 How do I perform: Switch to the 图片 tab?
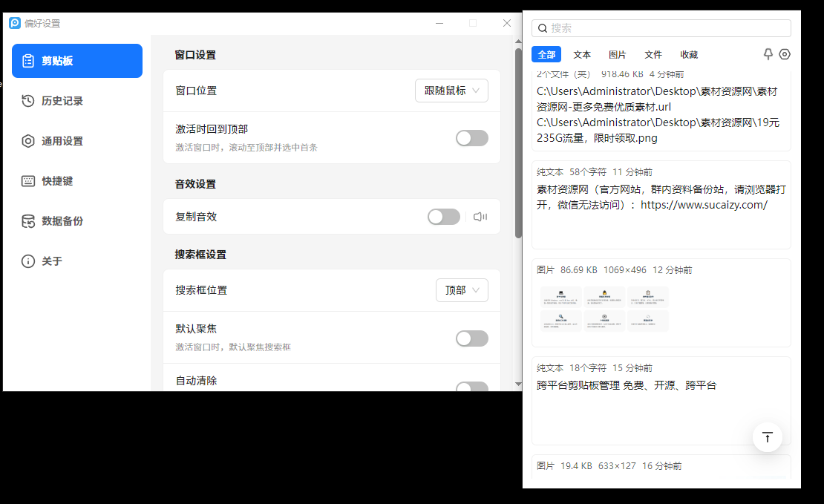617,54
